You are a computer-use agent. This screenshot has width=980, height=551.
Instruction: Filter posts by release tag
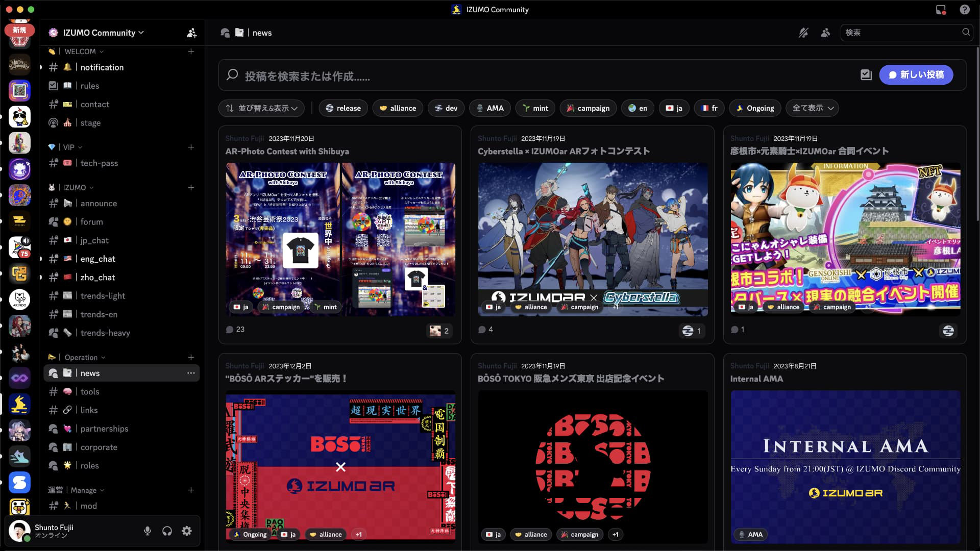[343, 108]
